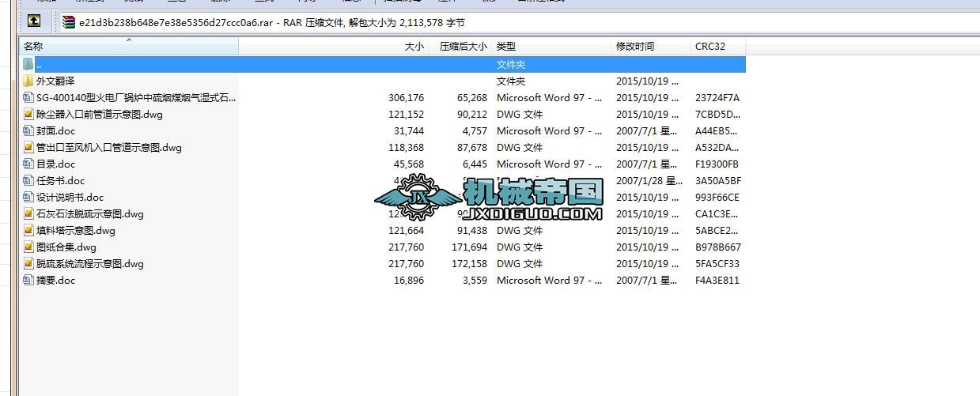
Task: Click size value 121,152
Action: pos(407,114)
